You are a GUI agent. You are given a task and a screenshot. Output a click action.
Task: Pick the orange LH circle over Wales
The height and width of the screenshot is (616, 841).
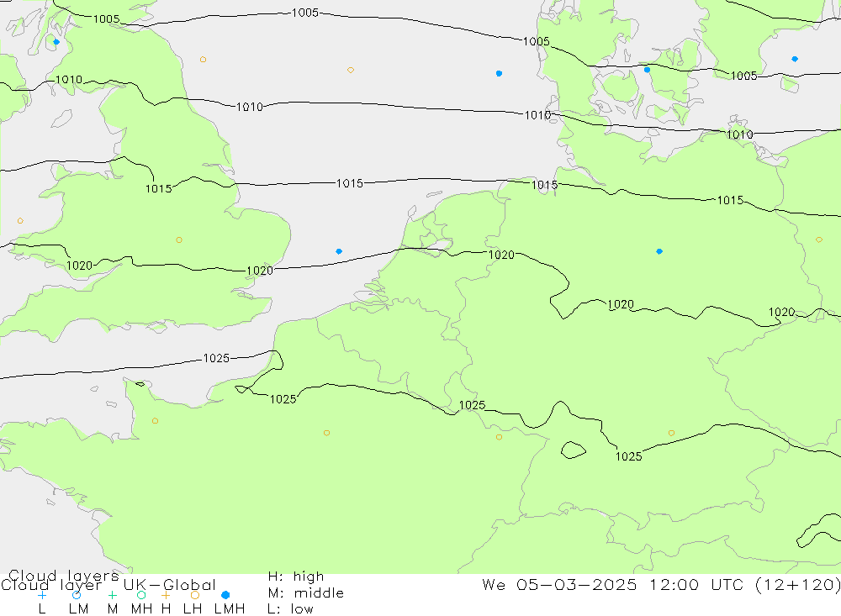[20, 221]
